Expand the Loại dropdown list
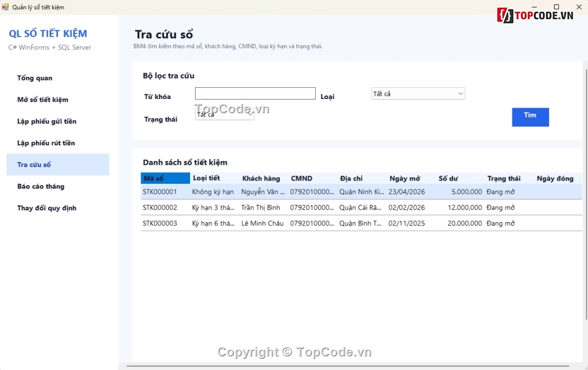The height and width of the screenshot is (370, 588). click(418, 93)
